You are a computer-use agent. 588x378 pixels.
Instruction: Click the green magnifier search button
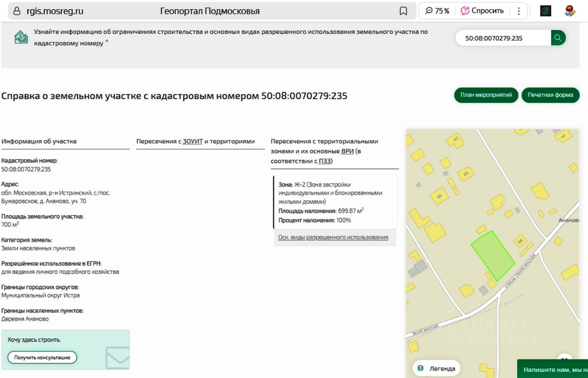[558, 38]
